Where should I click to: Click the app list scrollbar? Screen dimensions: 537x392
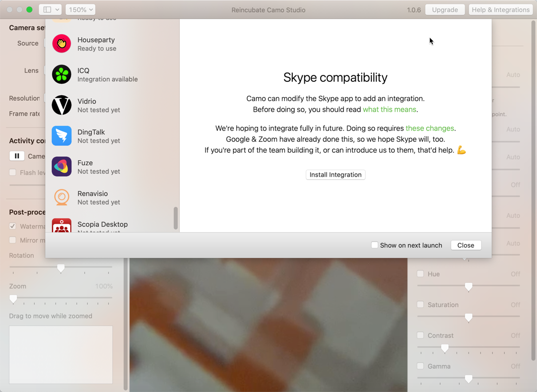point(176,218)
